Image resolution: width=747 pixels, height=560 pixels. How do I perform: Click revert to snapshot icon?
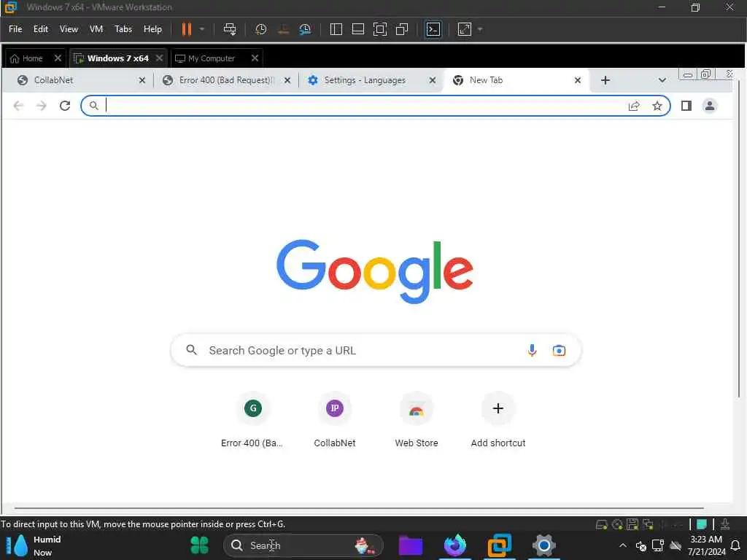tap(283, 29)
